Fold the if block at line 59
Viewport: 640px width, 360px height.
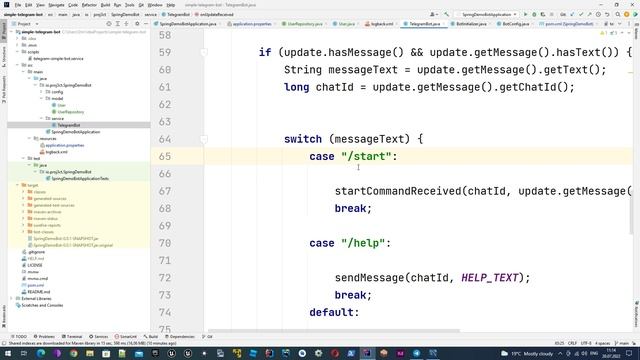(204, 52)
